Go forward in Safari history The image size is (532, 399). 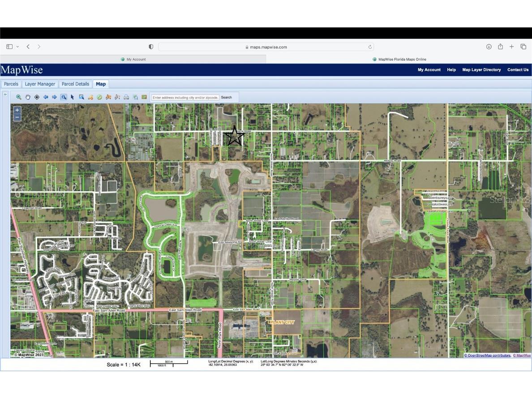[39, 47]
